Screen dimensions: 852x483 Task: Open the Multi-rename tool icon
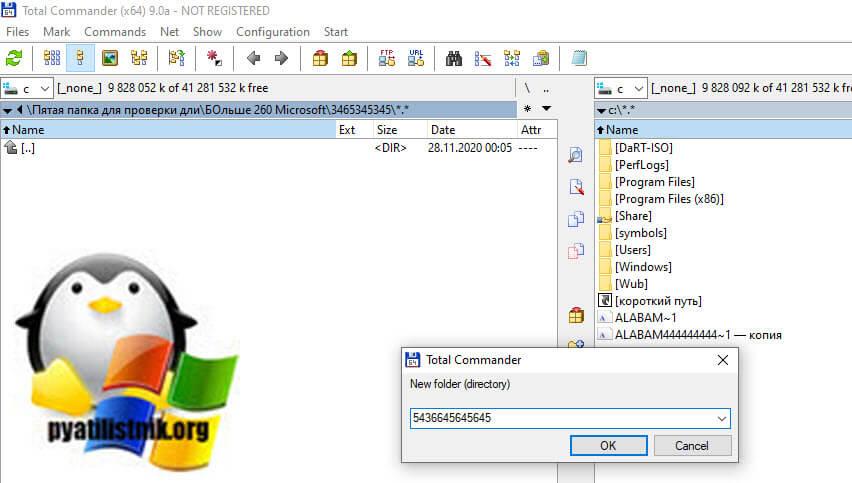coord(483,58)
